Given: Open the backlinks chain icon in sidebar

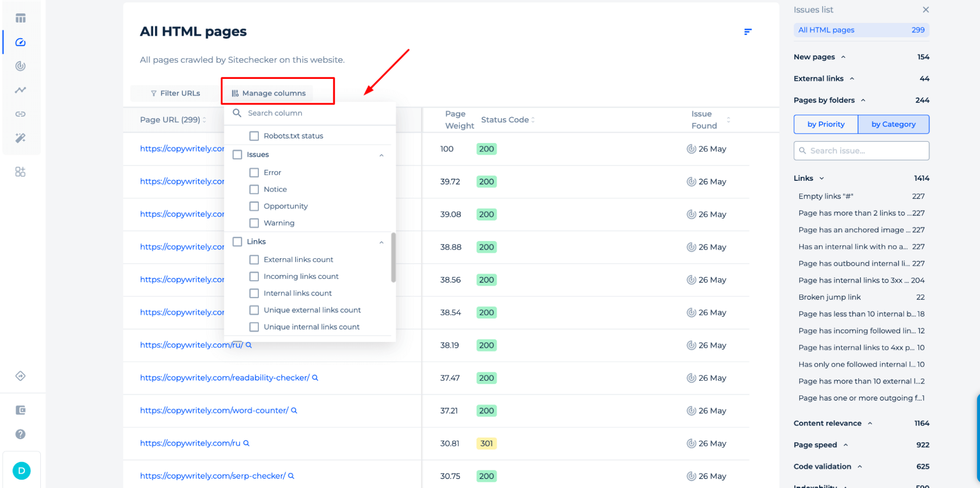Looking at the screenshot, I should [20, 114].
